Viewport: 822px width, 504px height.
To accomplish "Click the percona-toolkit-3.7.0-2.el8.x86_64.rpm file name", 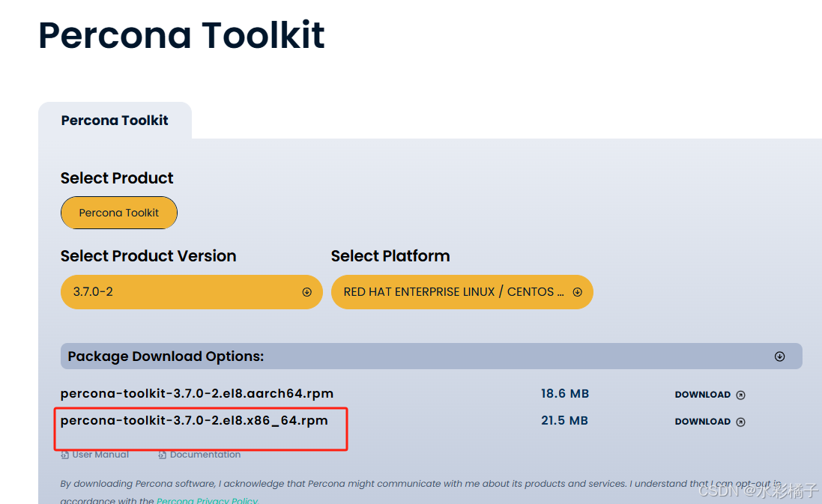I will (194, 421).
